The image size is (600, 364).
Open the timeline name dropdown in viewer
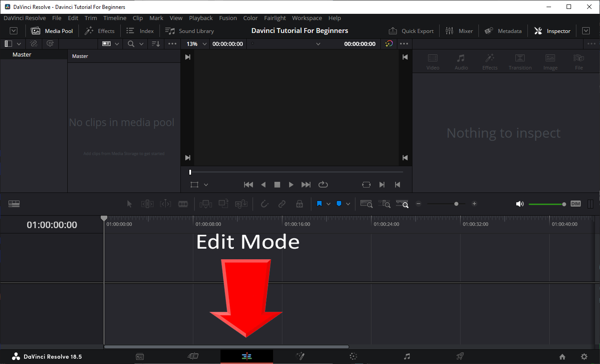[x=318, y=44]
